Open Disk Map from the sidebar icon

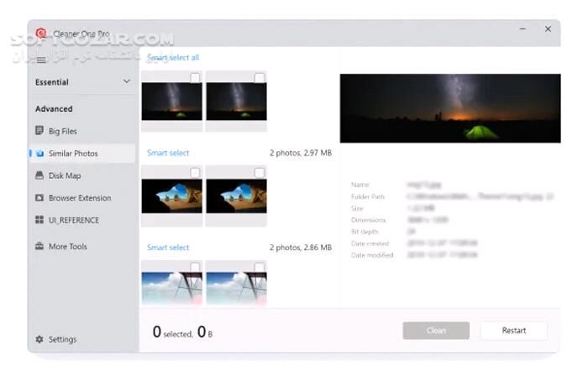39,176
